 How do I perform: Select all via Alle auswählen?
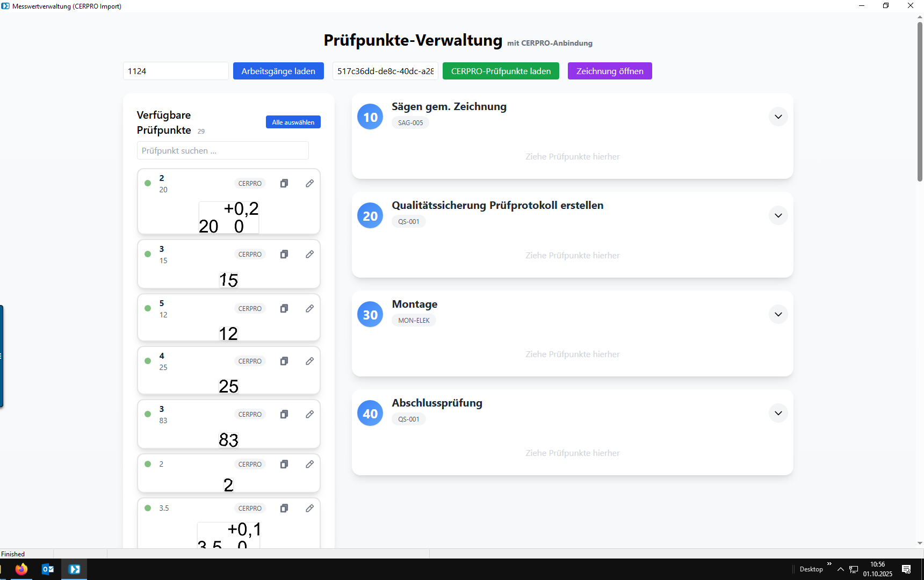click(293, 122)
